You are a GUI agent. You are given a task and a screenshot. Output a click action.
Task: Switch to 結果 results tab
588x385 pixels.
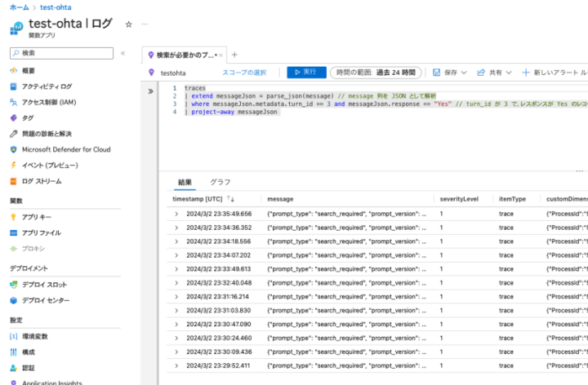pos(185,182)
